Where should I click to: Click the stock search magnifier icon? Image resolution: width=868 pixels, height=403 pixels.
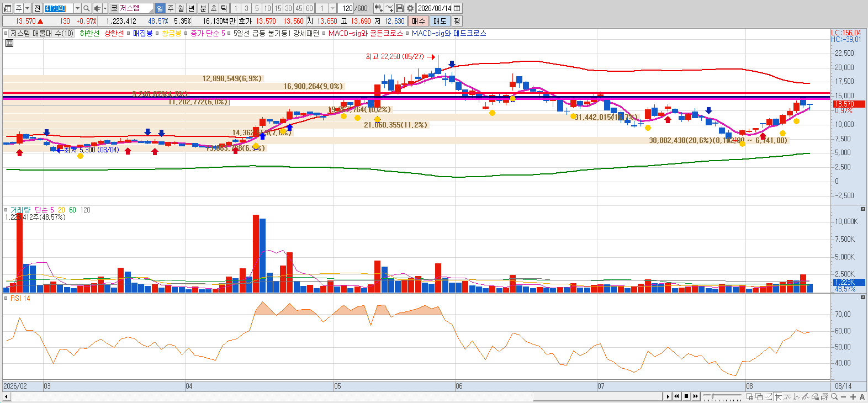(86, 8)
